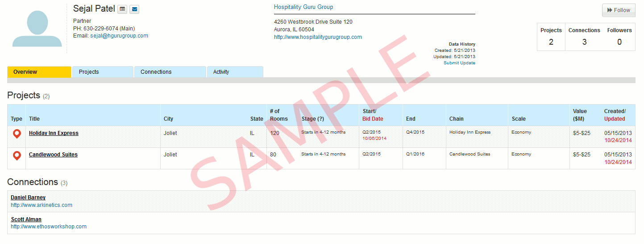
Task: Go to the Activity tab
Action: tap(235, 72)
